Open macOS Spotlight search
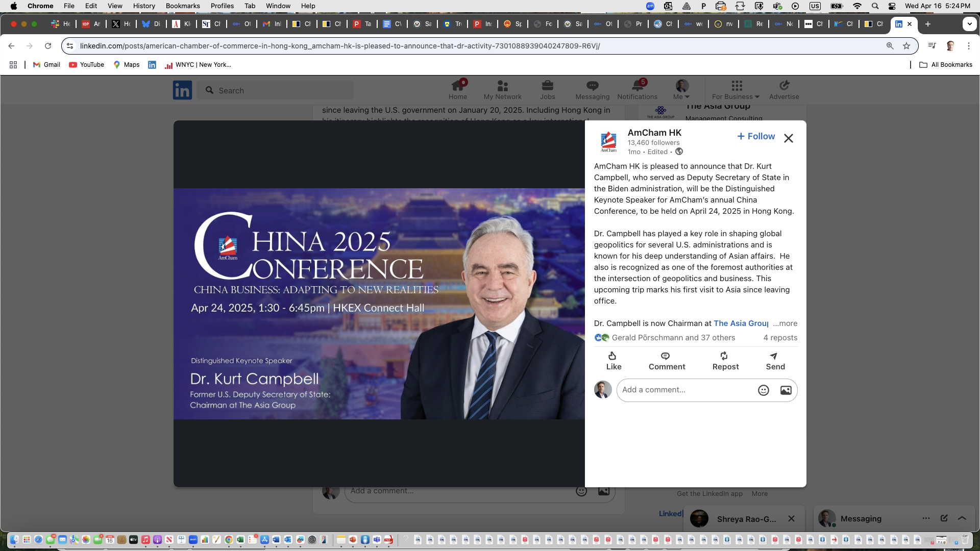 pyautogui.click(x=875, y=6)
